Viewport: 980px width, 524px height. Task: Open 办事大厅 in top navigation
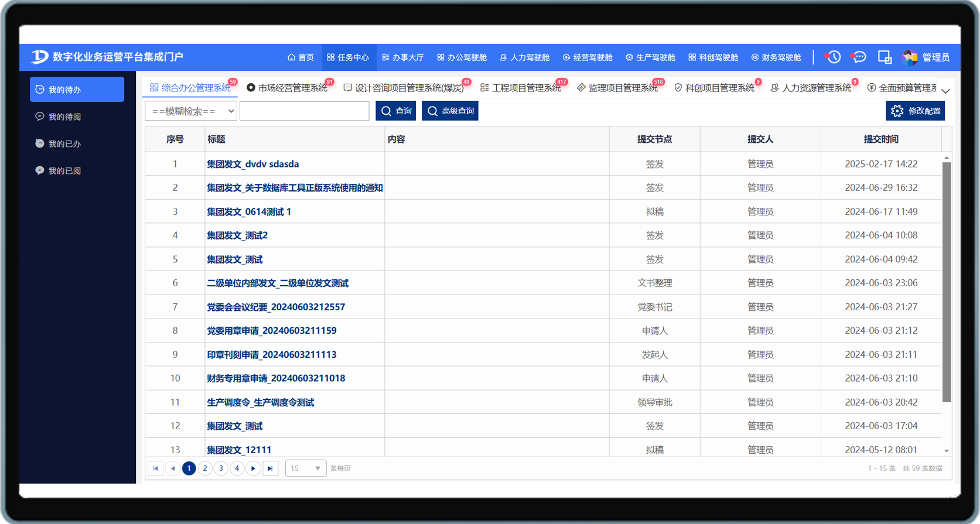click(x=402, y=57)
